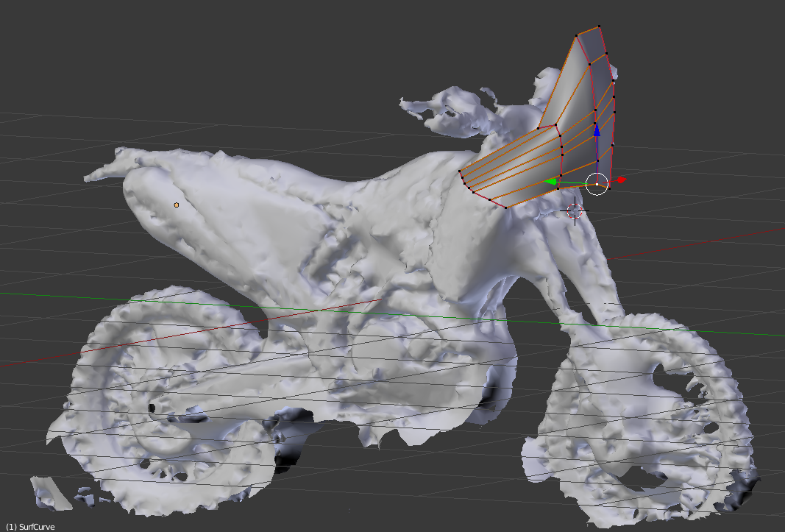Click the detached mesh fragment at bottom-left

pos(51,492)
